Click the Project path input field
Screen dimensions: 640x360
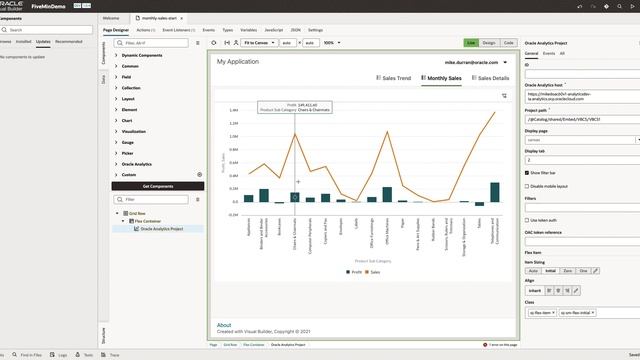point(582,120)
